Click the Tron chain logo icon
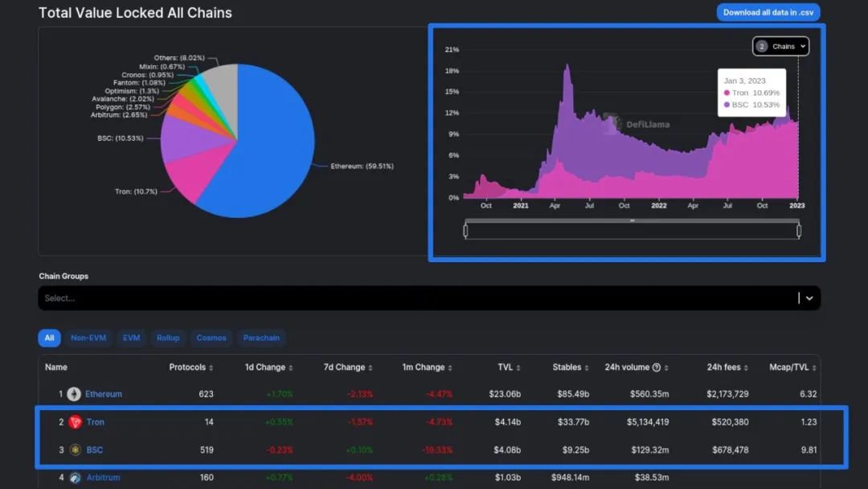Image resolution: width=868 pixels, height=489 pixels. pyautogui.click(x=75, y=422)
